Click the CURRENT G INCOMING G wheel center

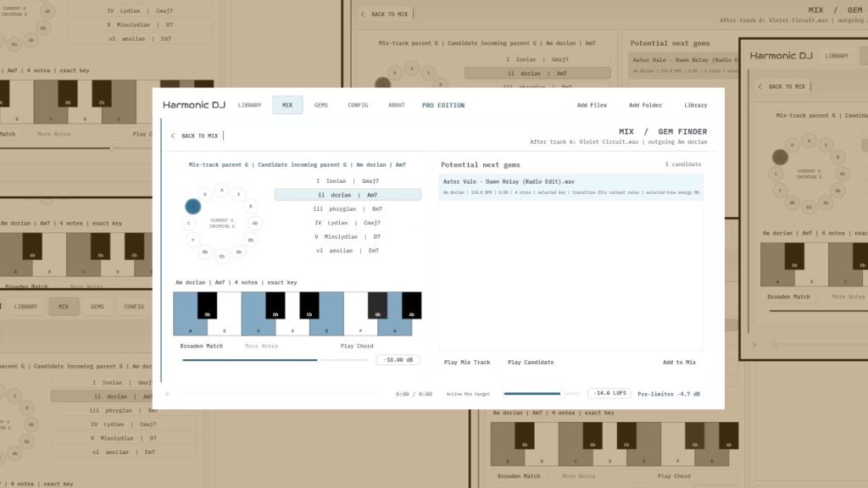tap(221, 223)
